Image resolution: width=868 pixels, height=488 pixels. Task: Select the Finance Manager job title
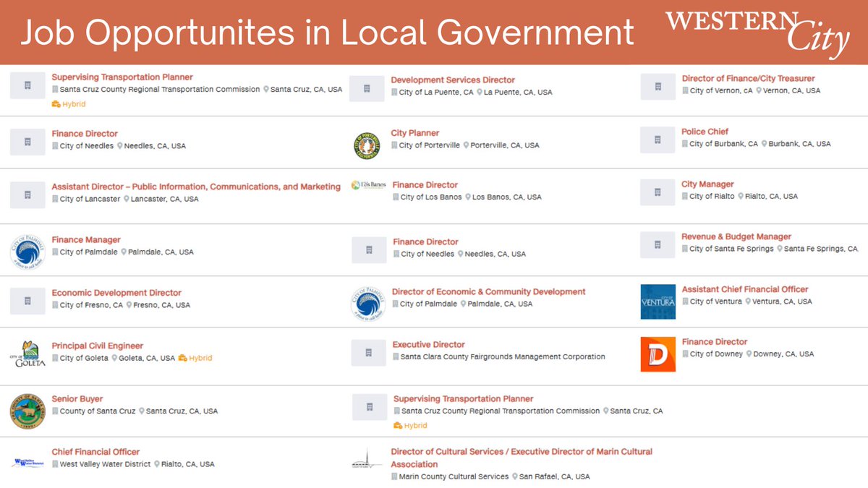[86, 240]
